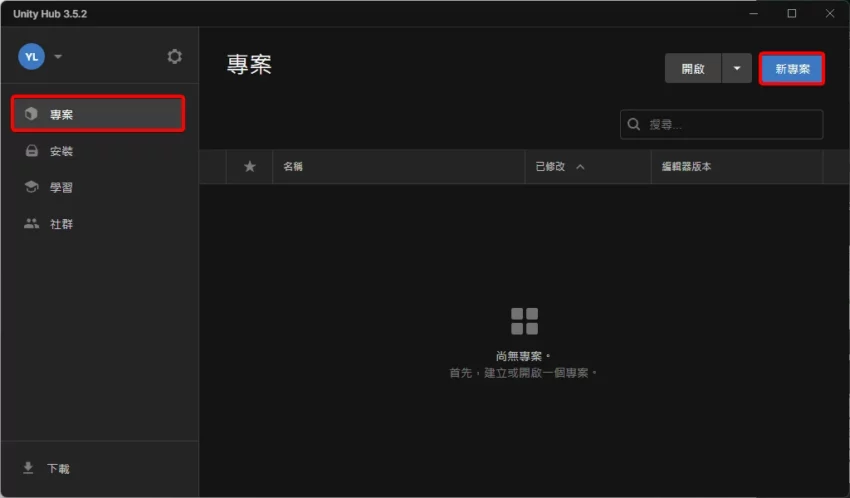Expand the account dropdown arrow
This screenshot has width=850, height=498.
tap(58, 57)
